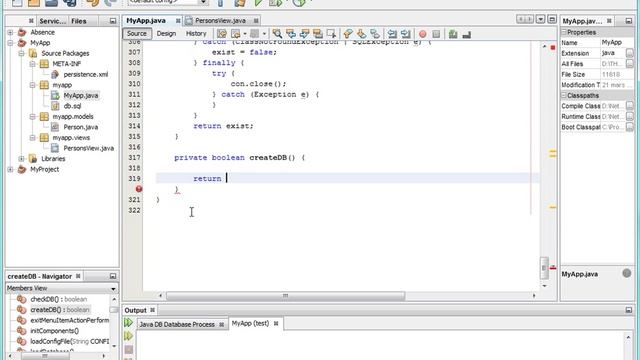
Task: Switch editor to Source view
Action: coord(137,33)
